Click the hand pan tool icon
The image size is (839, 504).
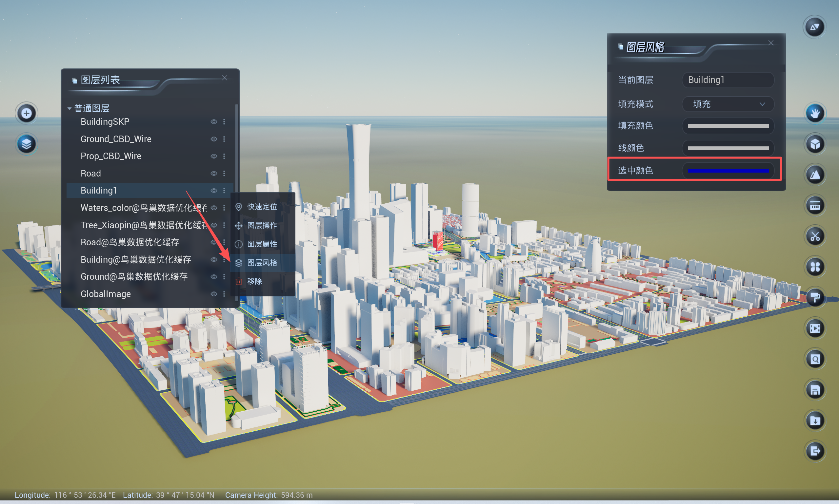(815, 113)
